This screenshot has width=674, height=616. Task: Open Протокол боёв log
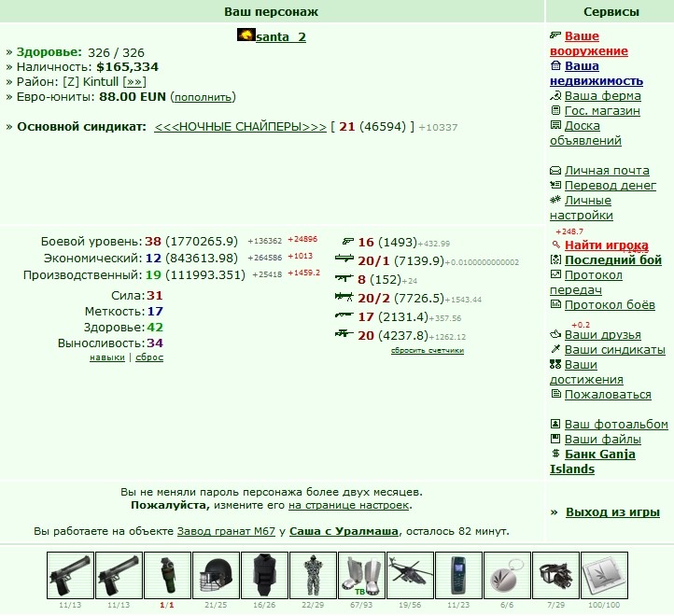coord(610,305)
